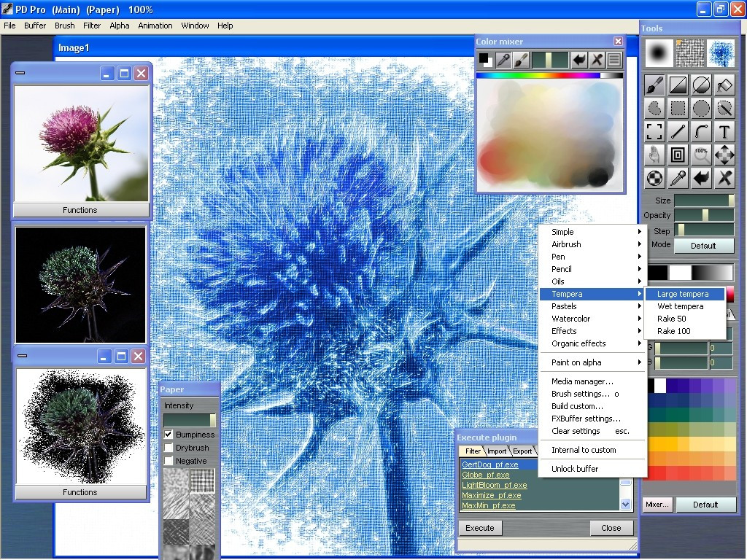
Task: Click the undo arrow in Tools panel
Action: 701,178
